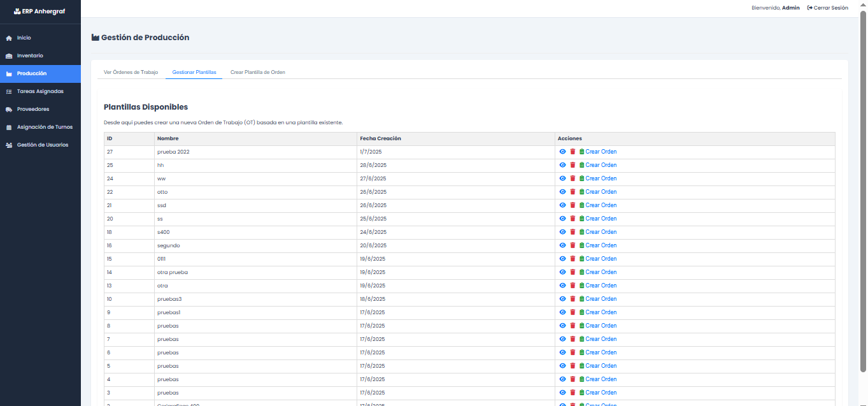Screen dimensions: 868x406
Task: Delete template s400 with its trash icon
Action: pos(573,232)
